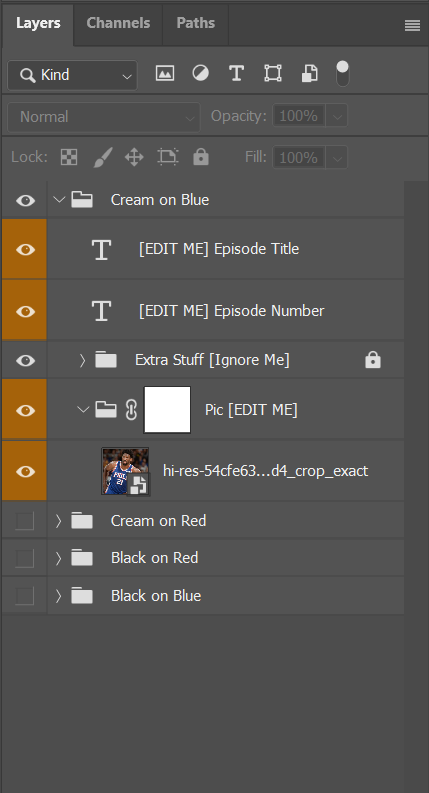429x793 pixels.
Task: Select the Black on Red group name
Action: coord(154,558)
